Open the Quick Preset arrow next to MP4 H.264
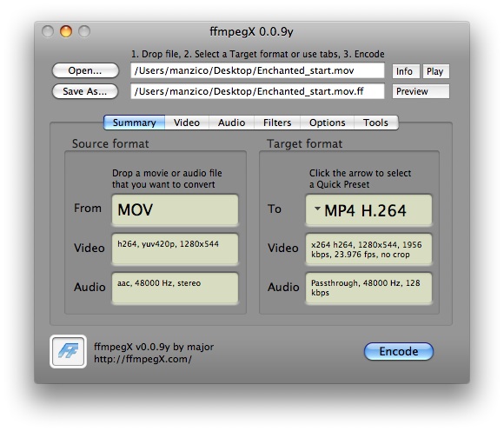The width and height of the screenshot is (504, 431). tap(317, 209)
